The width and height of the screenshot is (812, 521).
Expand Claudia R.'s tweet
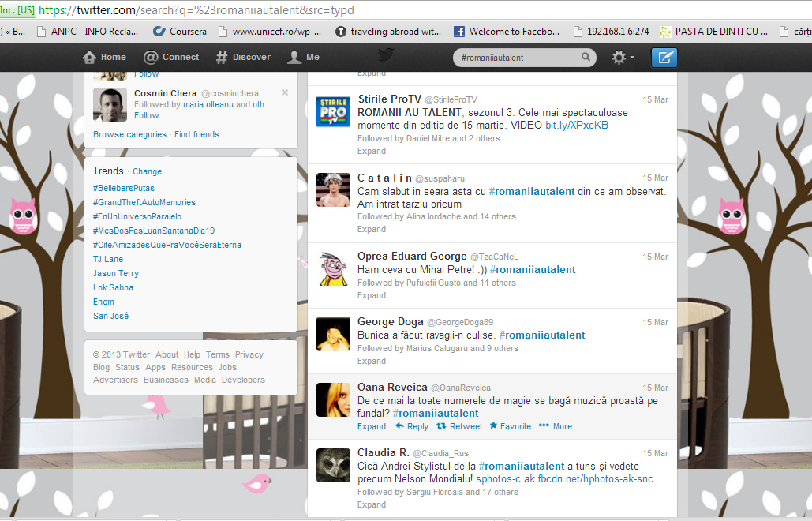(372, 504)
